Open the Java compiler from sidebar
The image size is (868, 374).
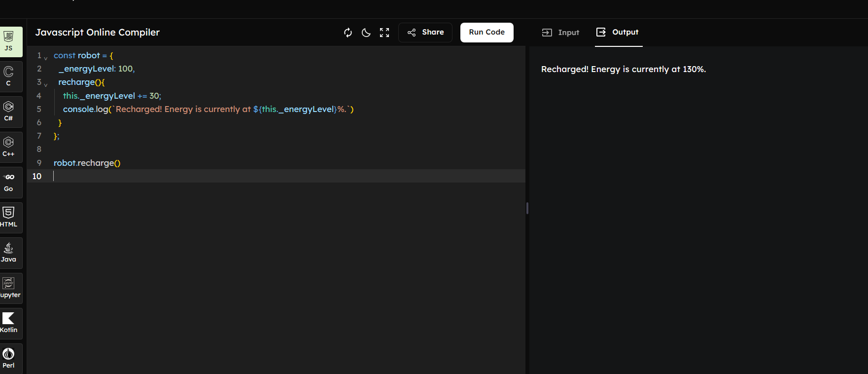pos(9,253)
